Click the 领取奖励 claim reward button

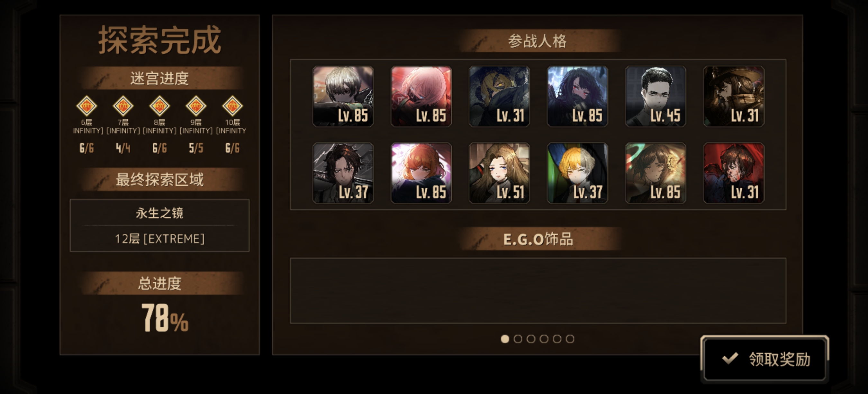click(764, 359)
